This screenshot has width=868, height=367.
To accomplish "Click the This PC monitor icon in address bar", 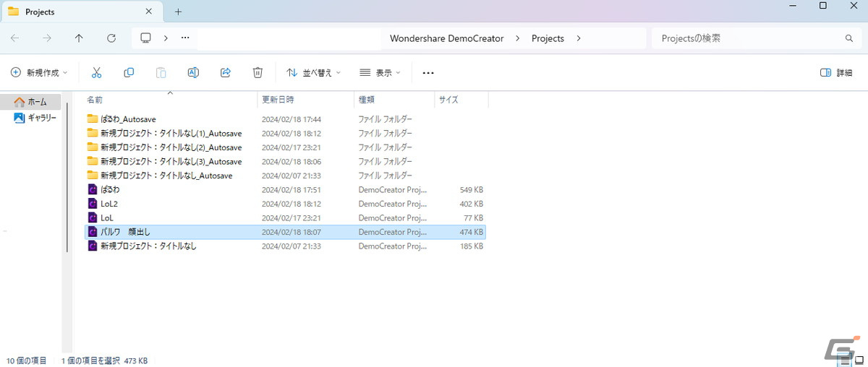I will [x=145, y=38].
